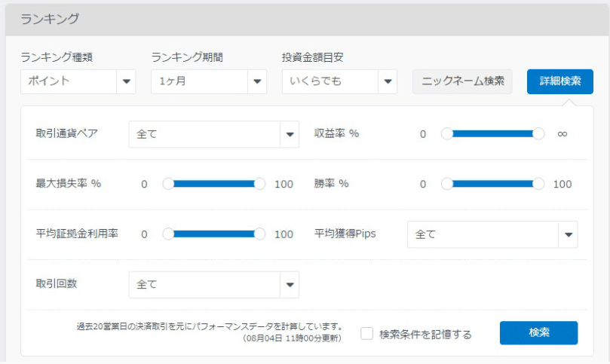Click the ポイント ranking type field

pyautogui.click(x=69, y=81)
